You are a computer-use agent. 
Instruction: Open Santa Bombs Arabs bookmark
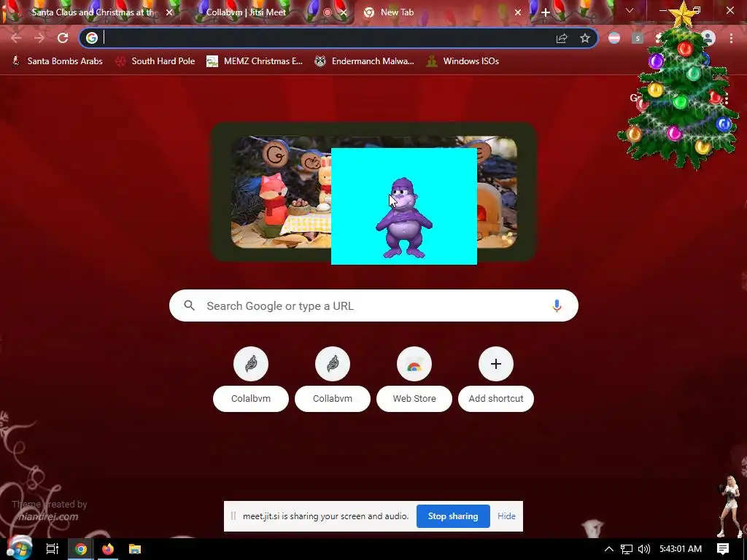click(x=57, y=61)
